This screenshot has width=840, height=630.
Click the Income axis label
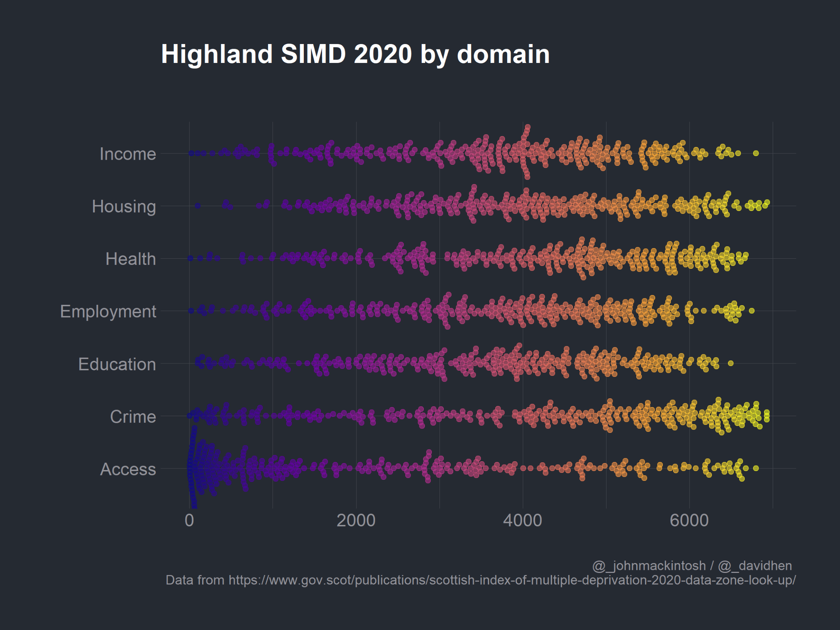pyautogui.click(x=128, y=154)
